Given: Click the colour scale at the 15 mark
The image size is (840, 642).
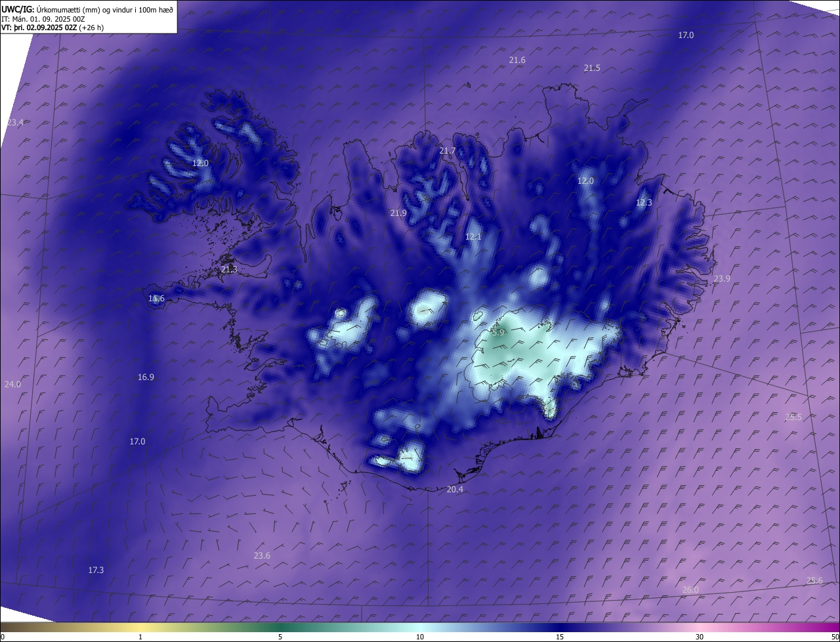Looking at the screenshot, I should [560, 637].
